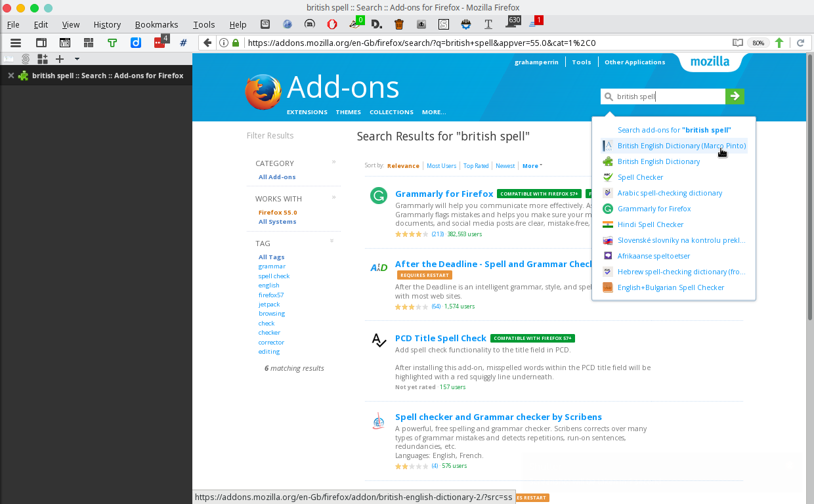Image resolution: width=814 pixels, height=504 pixels.
Task: Click the VTR toolbar icon
Action: pyautogui.click(x=65, y=43)
